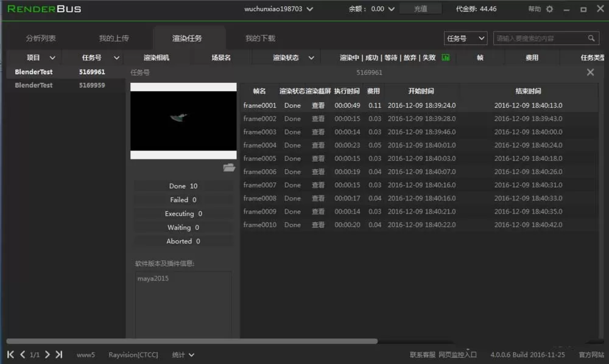Open the 统计 dropdown in status bar
The height and width of the screenshot is (364, 609).
click(x=183, y=355)
